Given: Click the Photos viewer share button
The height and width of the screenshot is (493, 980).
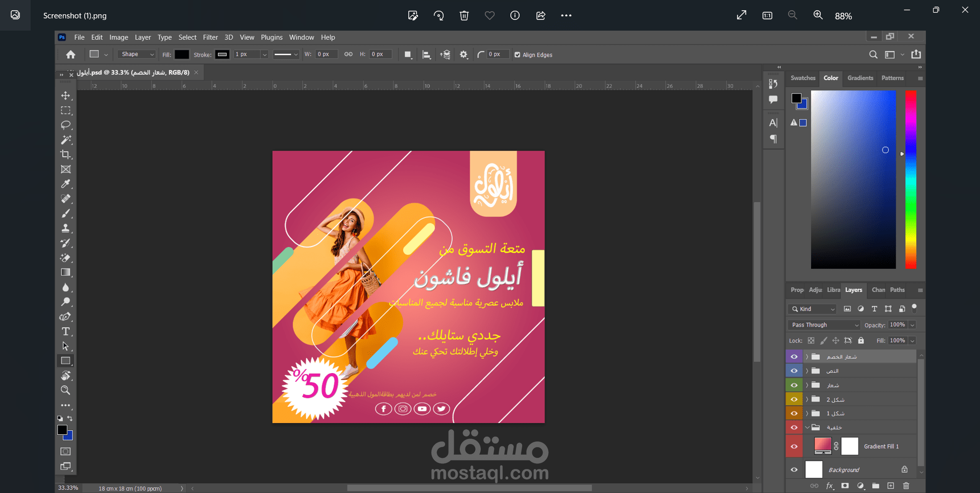Looking at the screenshot, I should point(541,15).
